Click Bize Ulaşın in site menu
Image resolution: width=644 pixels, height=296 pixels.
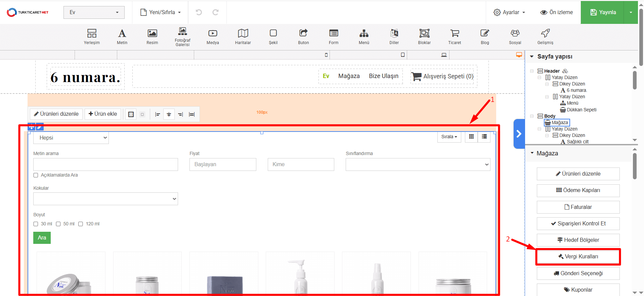384,76
